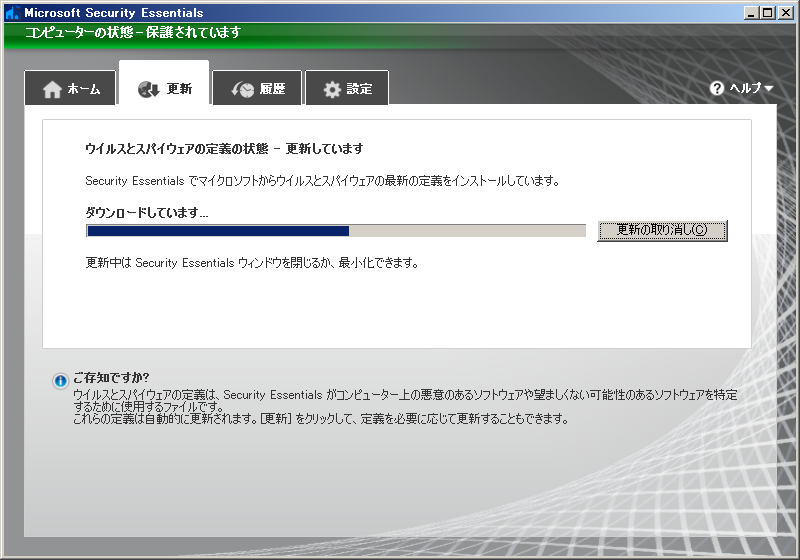The width and height of the screenshot is (800, 560).
Task: Click the green コンピューターの状態 status banner
Action: 400,33
